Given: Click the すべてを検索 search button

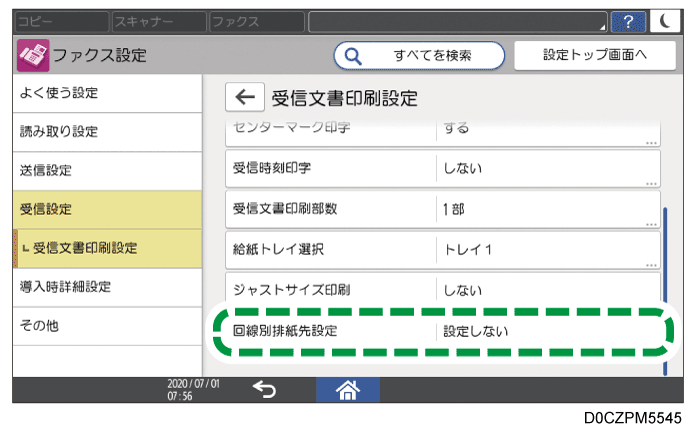Looking at the screenshot, I should [419, 55].
